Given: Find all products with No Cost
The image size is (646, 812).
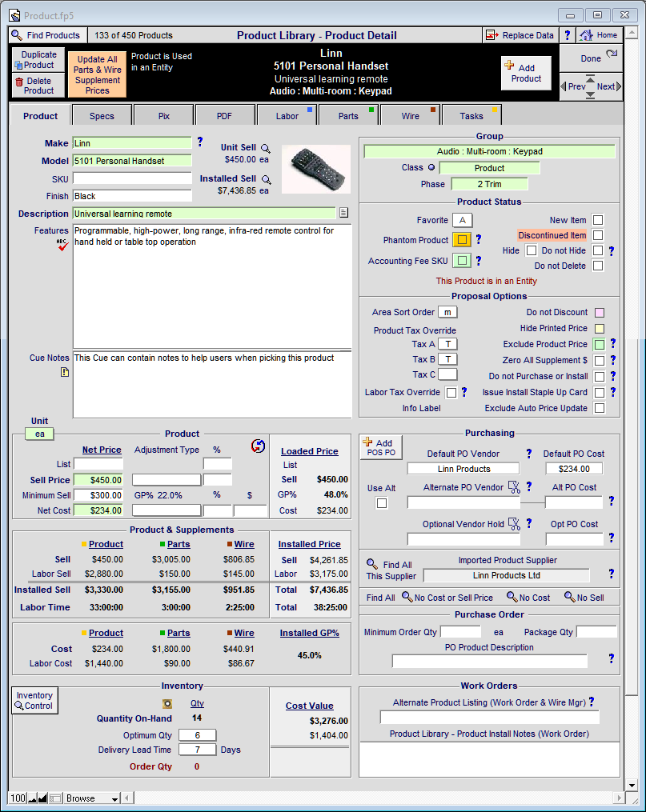Looking at the screenshot, I should coord(528,598).
